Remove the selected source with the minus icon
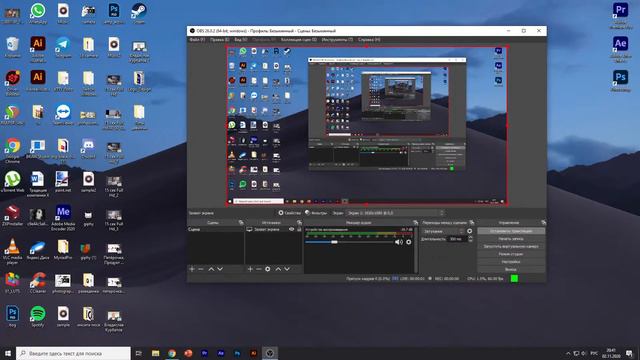 tap(259, 269)
